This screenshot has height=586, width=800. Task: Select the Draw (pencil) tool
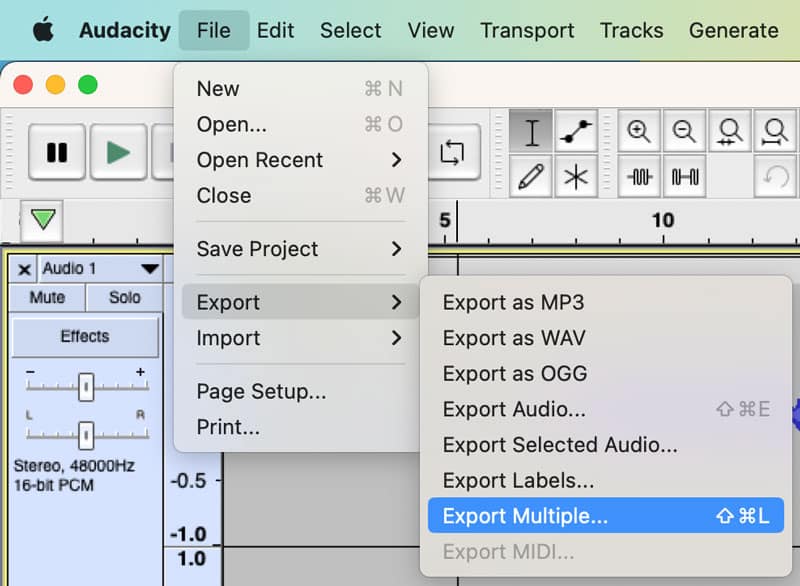(x=531, y=176)
